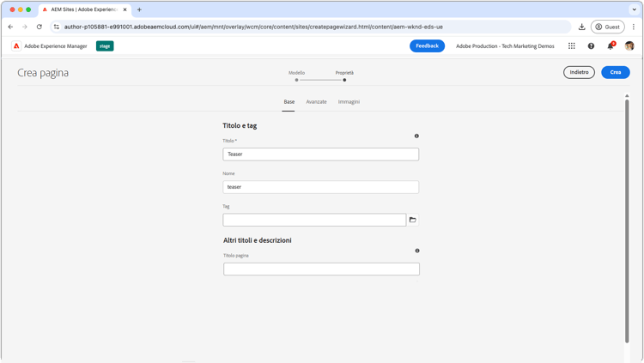Viewport: 644px width, 363px height.
Task: Click the Titolo e tag section heading
Action: [240, 125]
